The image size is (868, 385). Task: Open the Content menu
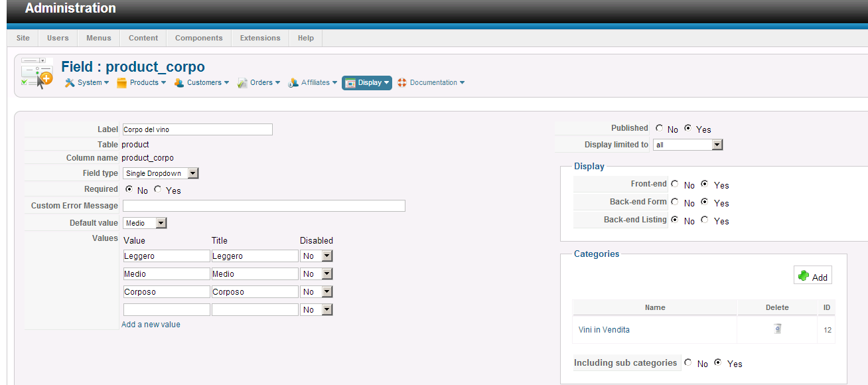(143, 38)
